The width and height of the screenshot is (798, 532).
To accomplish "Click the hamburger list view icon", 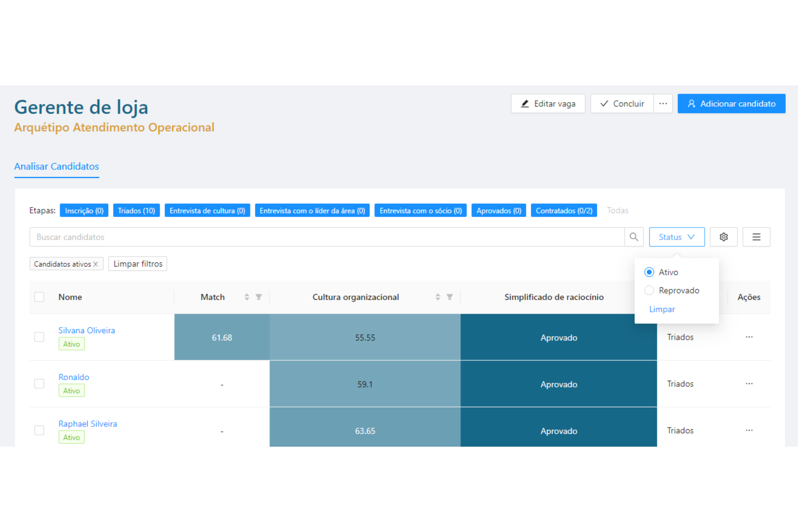I will tap(756, 237).
